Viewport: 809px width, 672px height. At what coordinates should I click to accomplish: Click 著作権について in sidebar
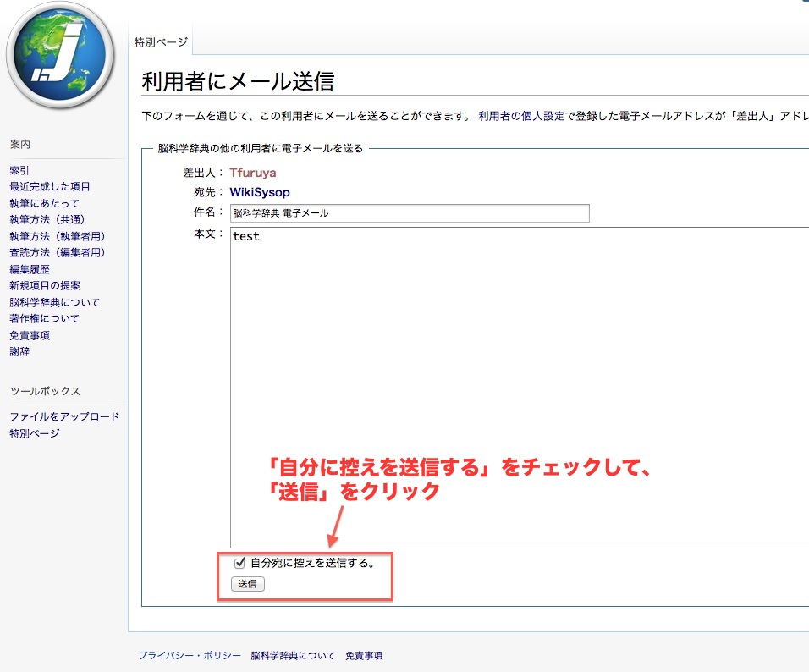(x=44, y=318)
